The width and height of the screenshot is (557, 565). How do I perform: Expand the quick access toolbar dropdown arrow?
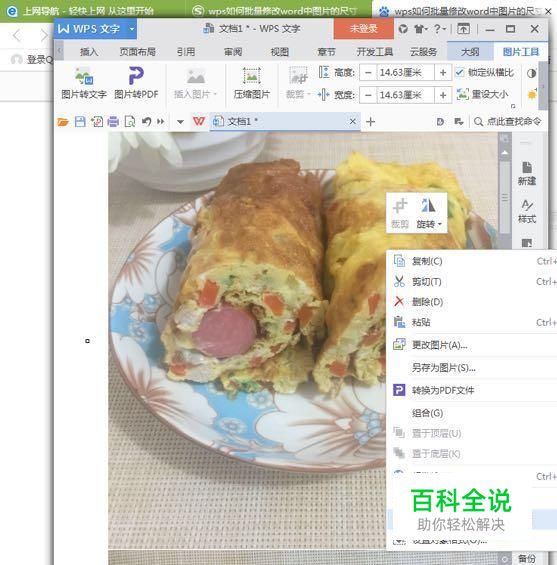[180, 122]
